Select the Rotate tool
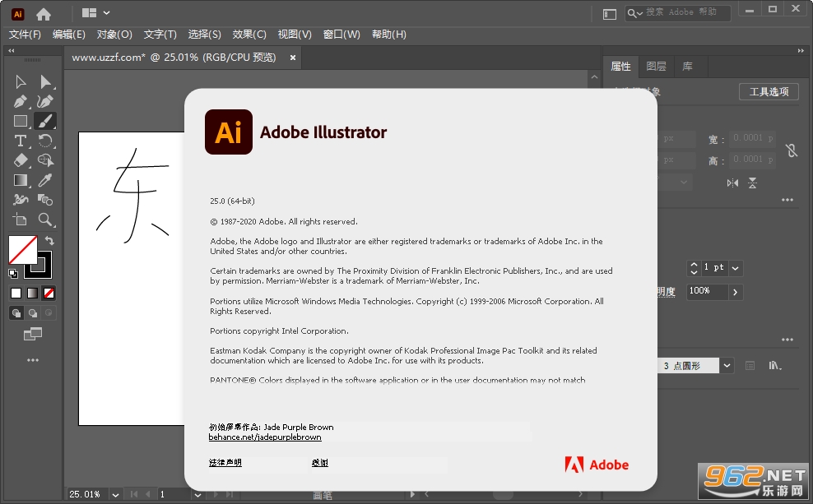Screen dimensions: 813x504 45,141
